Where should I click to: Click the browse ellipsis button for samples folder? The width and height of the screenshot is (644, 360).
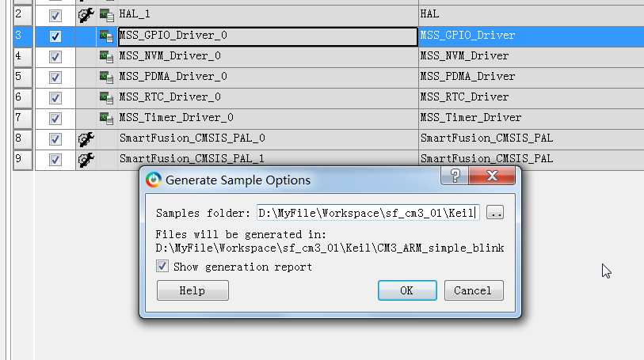click(495, 212)
